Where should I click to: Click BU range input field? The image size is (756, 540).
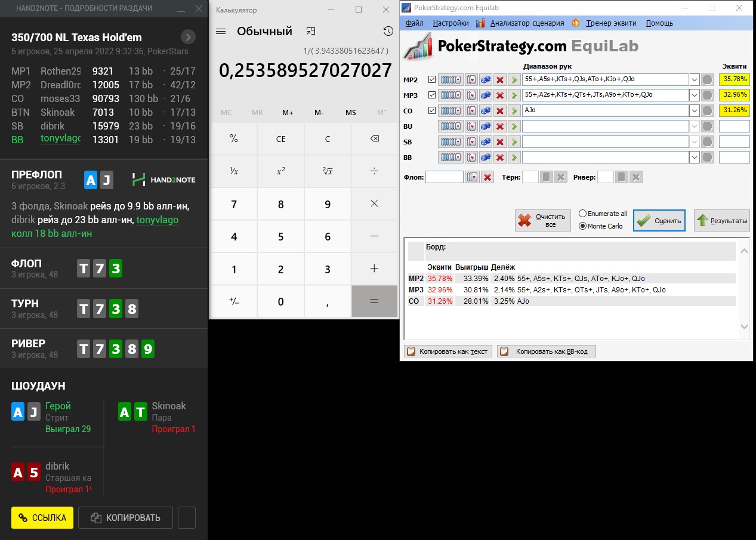tap(606, 126)
